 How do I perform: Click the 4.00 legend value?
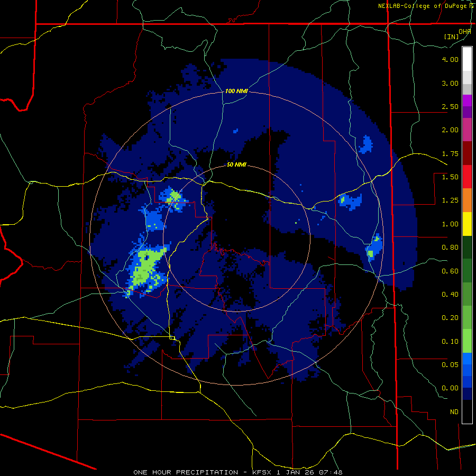[450, 59]
